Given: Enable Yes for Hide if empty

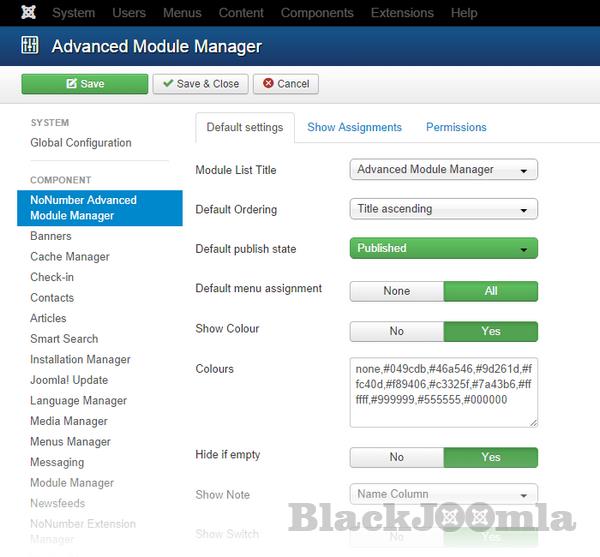Looking at the screenshot, I should 490,457.
